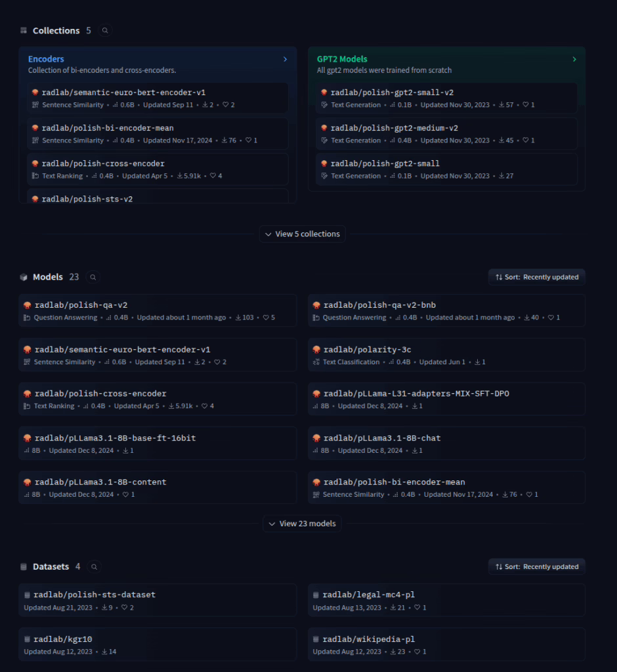Click the search icon next to Collections
The width and height of the screenshot is (617, 672).
(105, 30)
